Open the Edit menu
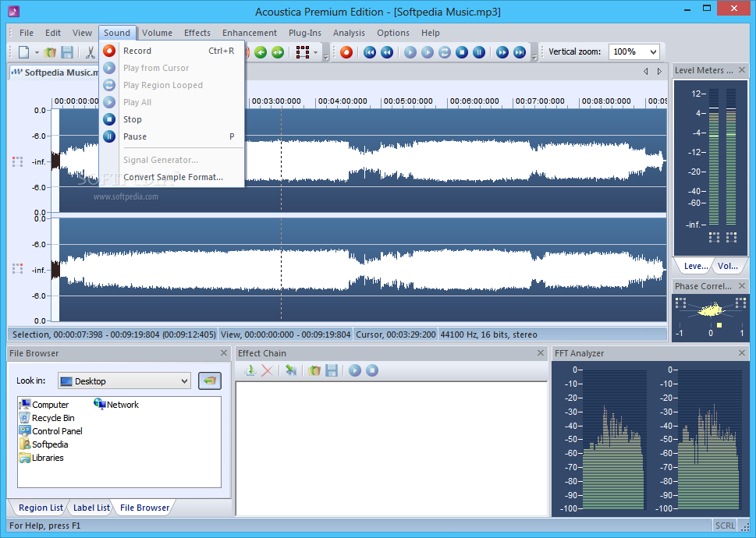This screenshot has height=538, width=756. click(x=53, y=33)
